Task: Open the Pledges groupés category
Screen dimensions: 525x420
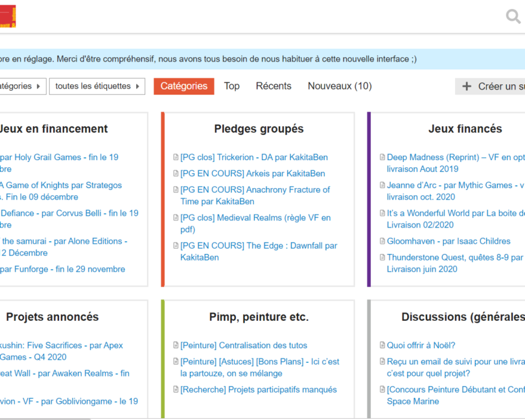Action: 259,129
